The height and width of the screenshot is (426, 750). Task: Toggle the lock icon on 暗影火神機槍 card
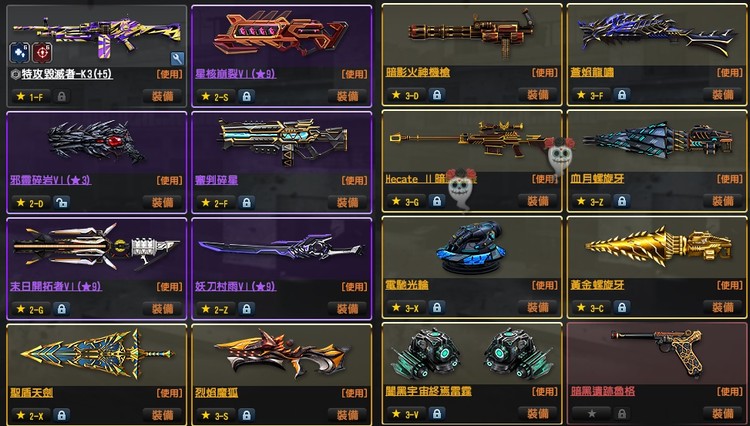tap(437, 95)
